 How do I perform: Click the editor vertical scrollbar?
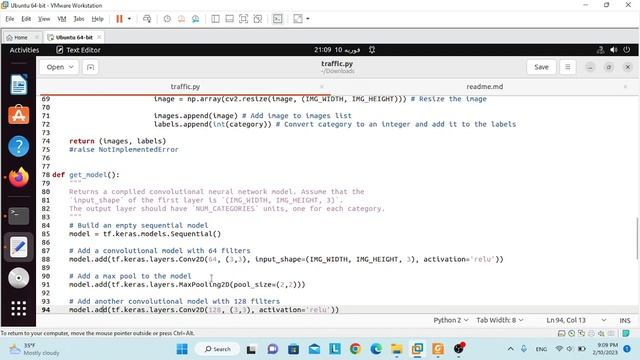(637, 239)
